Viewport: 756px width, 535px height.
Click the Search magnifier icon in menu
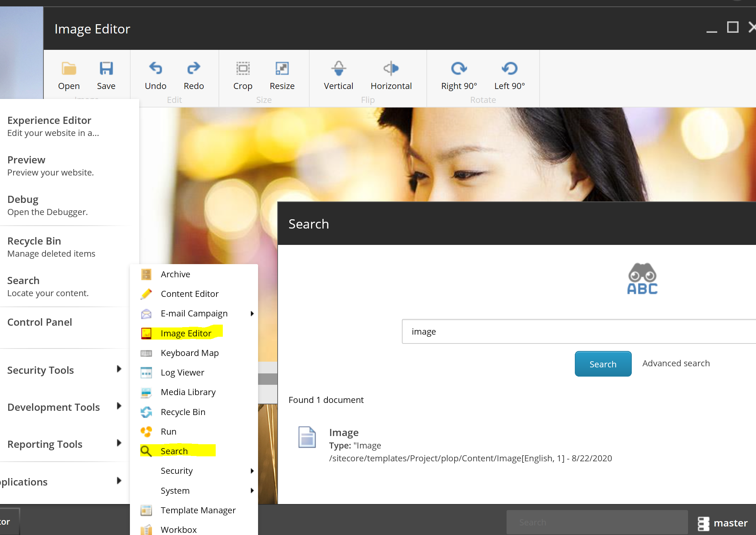pyautogui.click(x=146, y=451)
